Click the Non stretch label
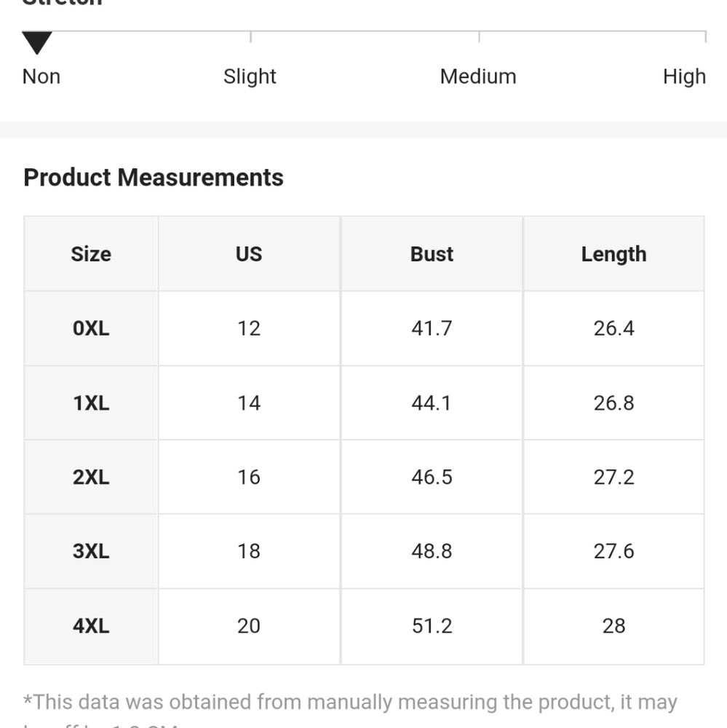This screenshot has height=728, width=727. click(x=41, y=76)
